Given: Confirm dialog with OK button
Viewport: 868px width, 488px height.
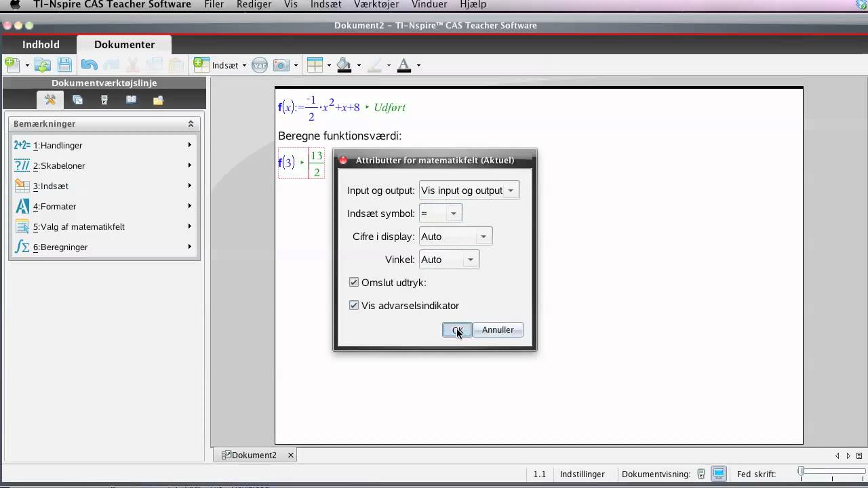Looking at the screenshot, I should (x=457, y=330).
